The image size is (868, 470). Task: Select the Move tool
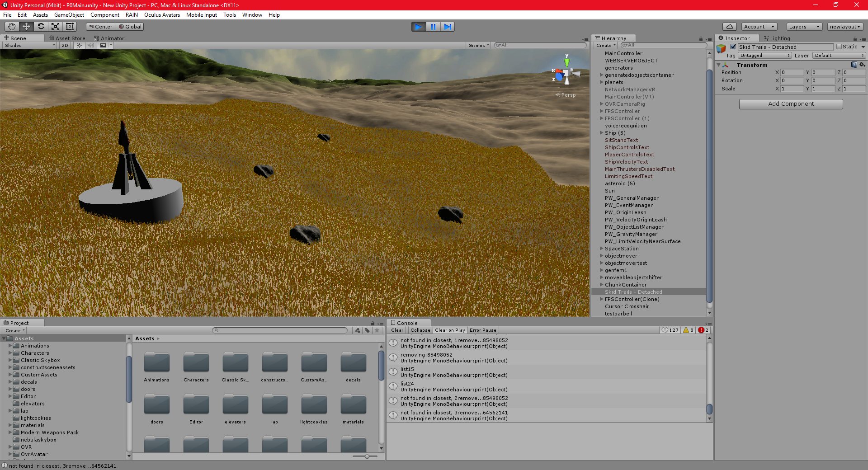tap(26, 27)
